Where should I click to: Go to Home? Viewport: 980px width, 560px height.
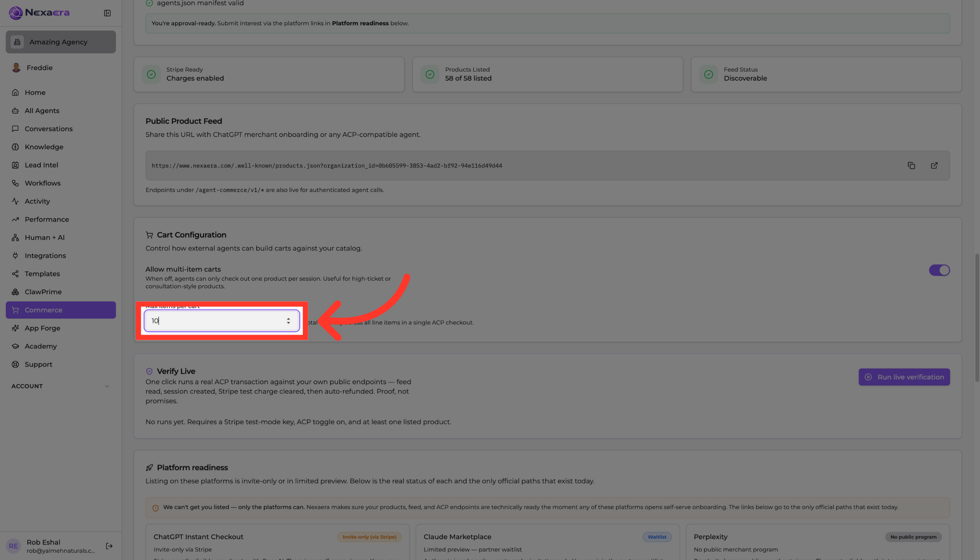coord(61,92)
